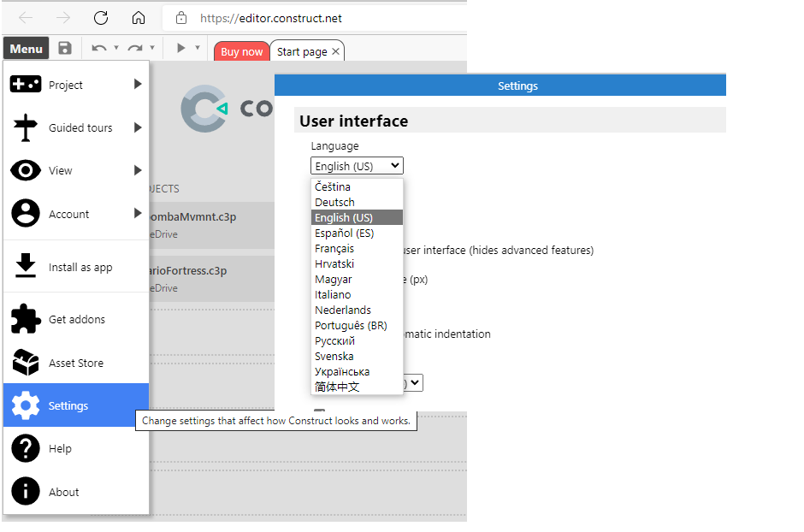Select Français in language list
Viewport: 804px width, 532px height.
pyautogui.click(x=357, y=248)
